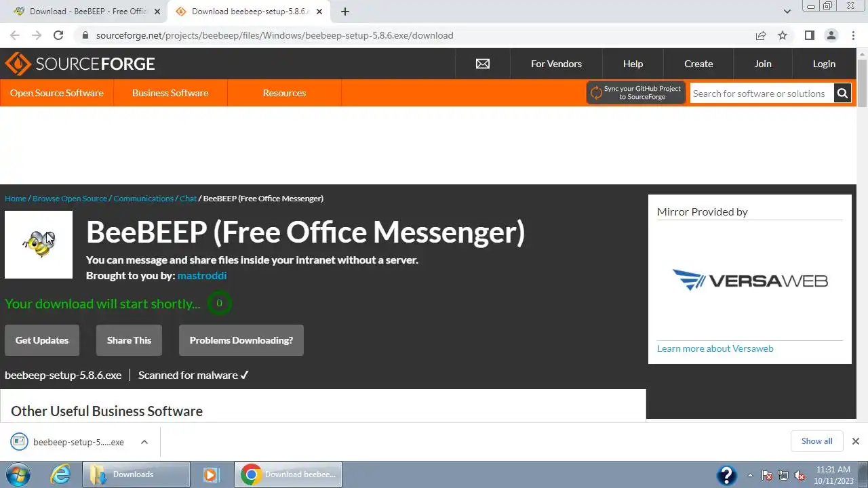Click the Share This button
Viewport: 868px width, 488px height.
[129, 340]
